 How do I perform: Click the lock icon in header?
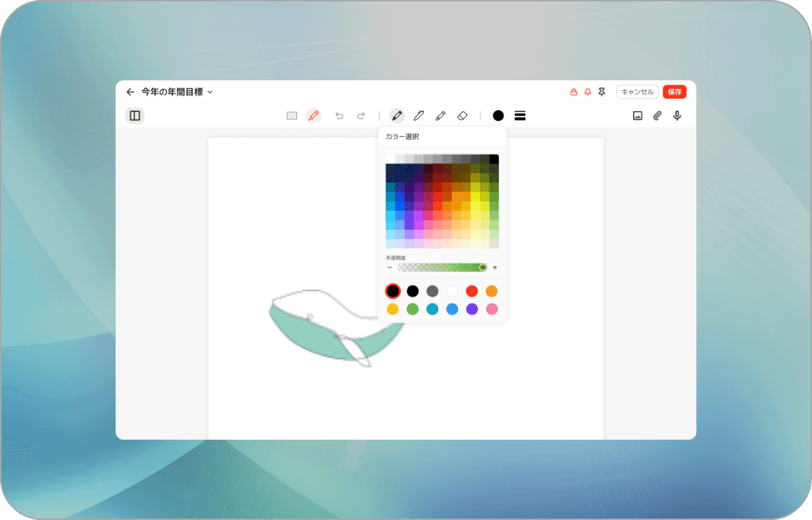point(574,92)
